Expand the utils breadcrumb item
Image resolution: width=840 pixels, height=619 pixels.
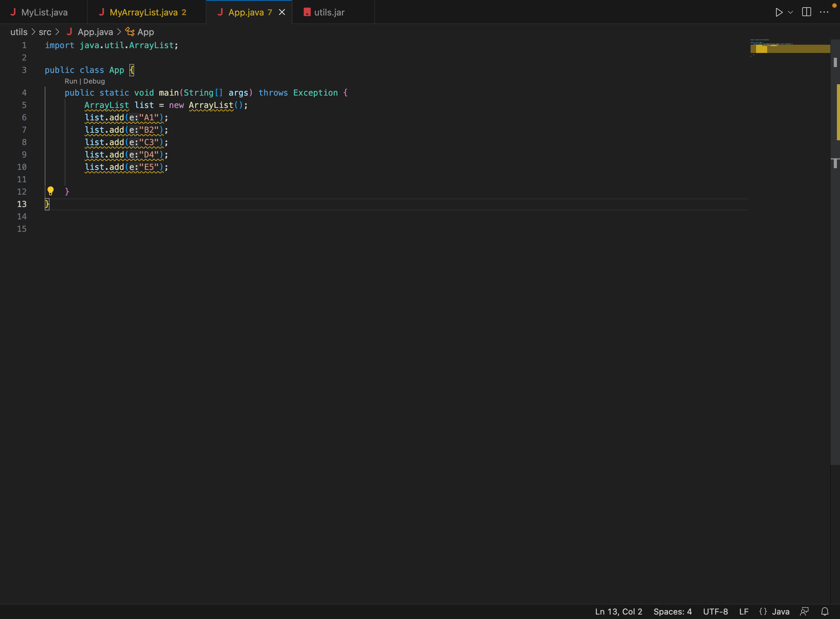[19, 32]
